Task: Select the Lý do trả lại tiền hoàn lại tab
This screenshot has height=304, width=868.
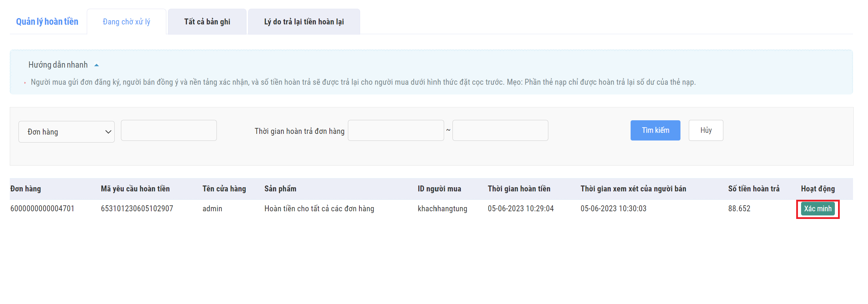Action: tap(304, 22)
